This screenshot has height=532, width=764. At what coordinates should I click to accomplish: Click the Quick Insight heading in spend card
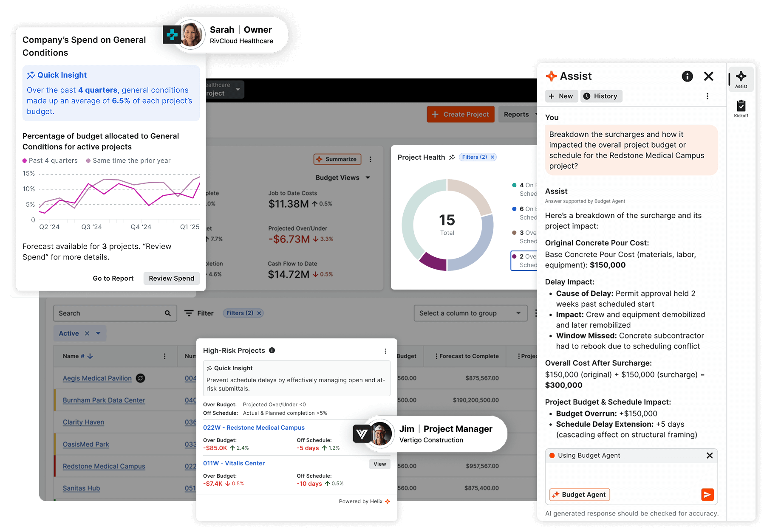point(62,75)
